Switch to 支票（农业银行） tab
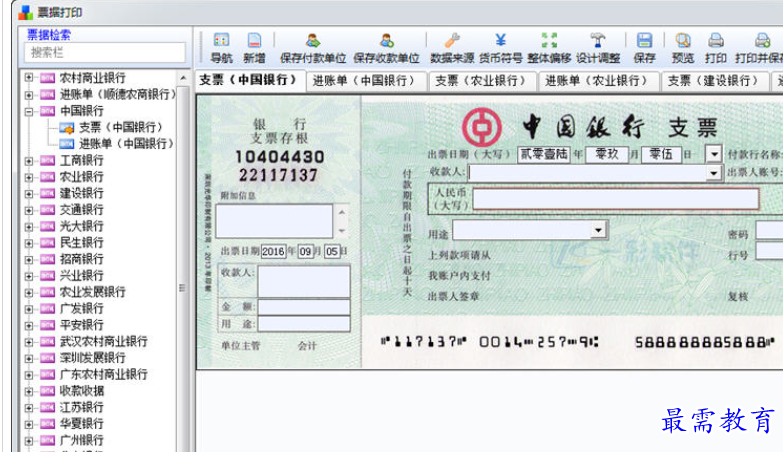Viewport: 783px width, 452px height. [x=482, y=81]
